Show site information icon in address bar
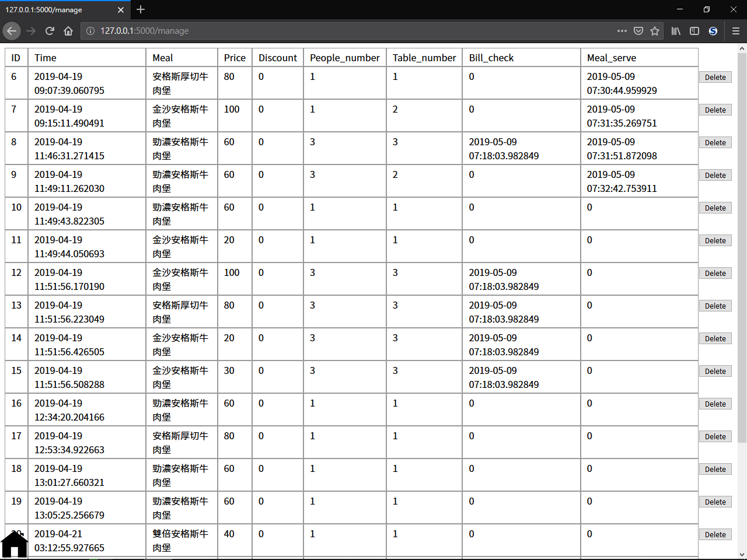Screen dimensions: 747x560 click(90, 31)
